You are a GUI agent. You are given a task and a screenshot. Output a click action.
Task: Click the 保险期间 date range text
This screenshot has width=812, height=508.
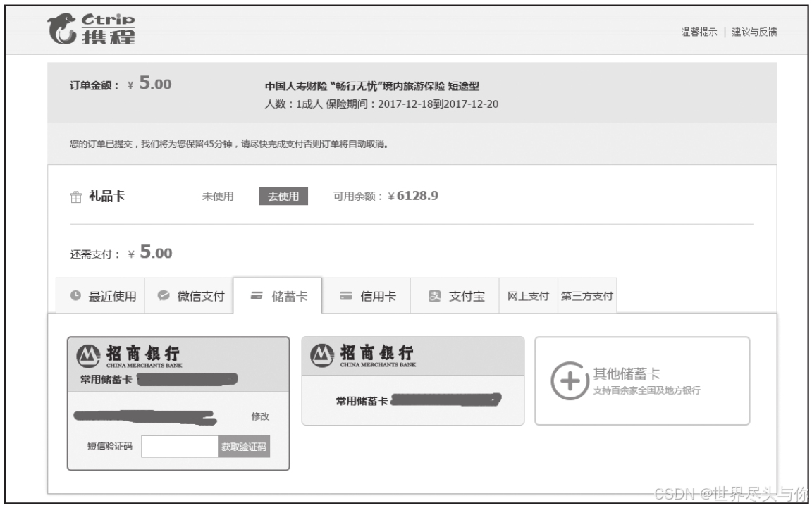click(412, 104)
